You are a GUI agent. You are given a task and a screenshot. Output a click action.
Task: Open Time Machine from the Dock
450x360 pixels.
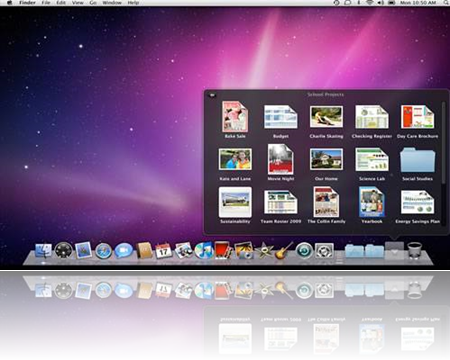304,251
